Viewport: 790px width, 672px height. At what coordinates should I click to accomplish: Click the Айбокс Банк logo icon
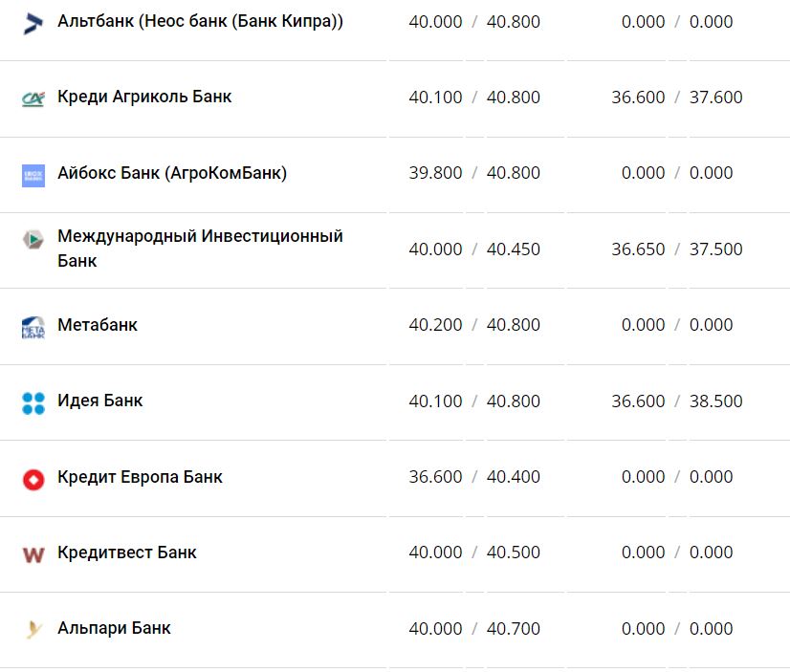(x=33, y=175)
